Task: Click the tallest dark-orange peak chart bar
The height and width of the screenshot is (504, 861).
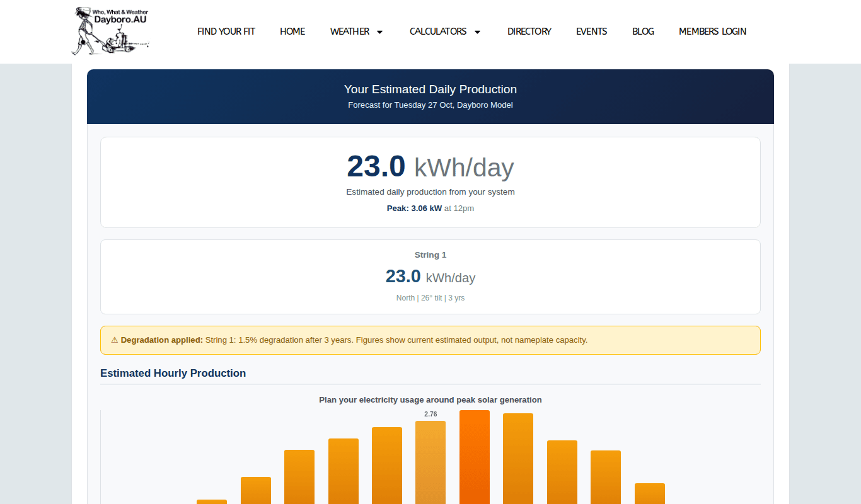Action: click(475, 457)
